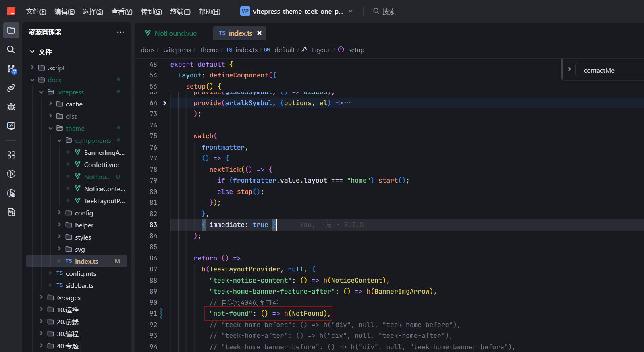Image resolution: width=644 pixels, height=352 pixels.
Task: Open the Extensions grid icon
Action: [x=11, y=155]
